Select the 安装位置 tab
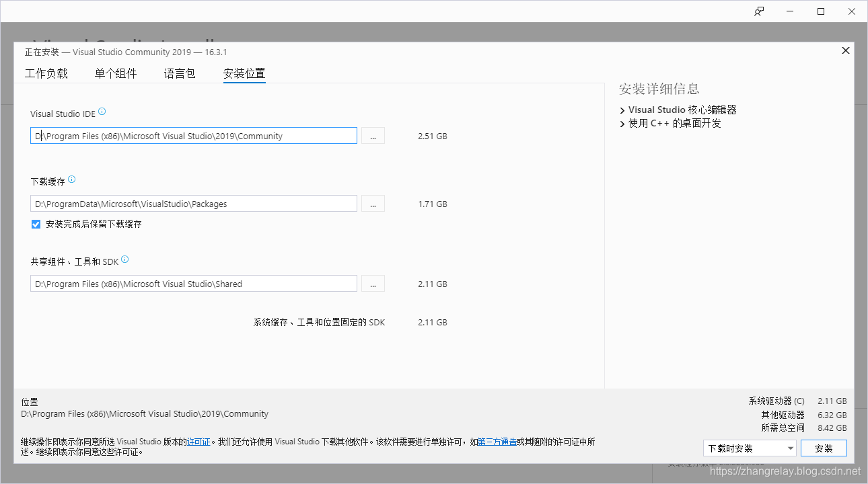 coord(244,74)
